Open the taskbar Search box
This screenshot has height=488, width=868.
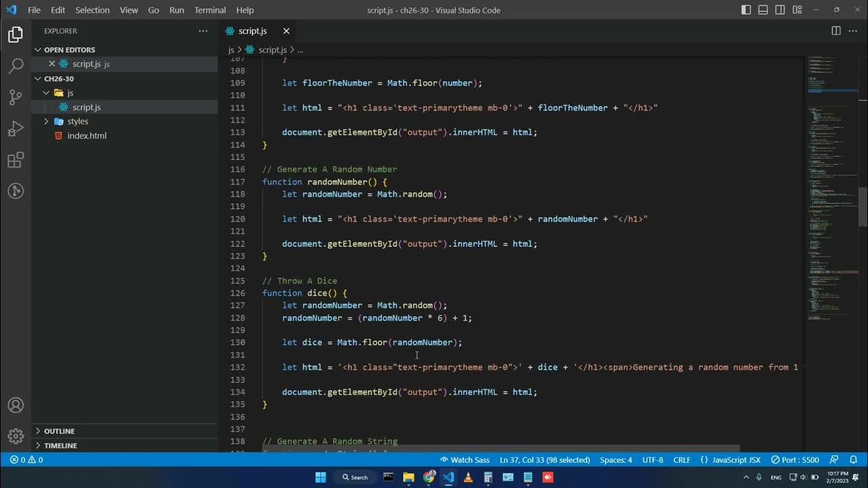pos(355,477)
